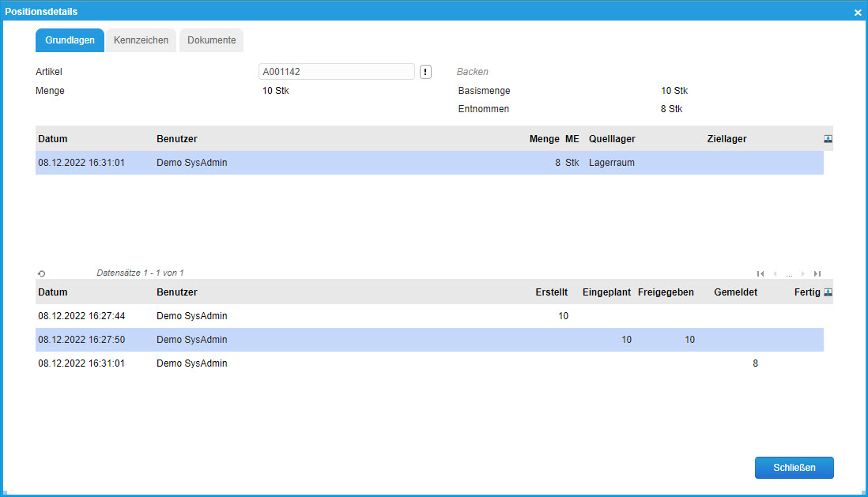Select the 16:27:44 row in the lower table
The height and width of the screenshot is (497, 868).
pyautogui.click(x=316, y=316)
